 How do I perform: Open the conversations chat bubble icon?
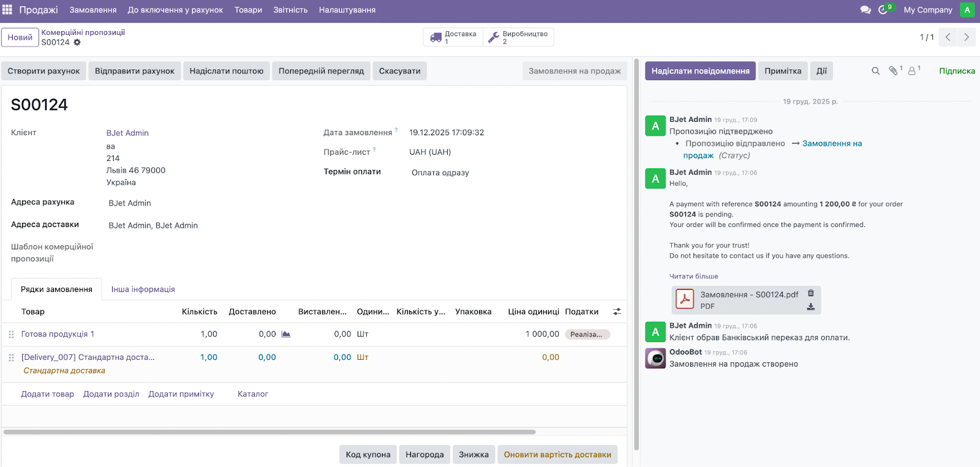(865, 10)
